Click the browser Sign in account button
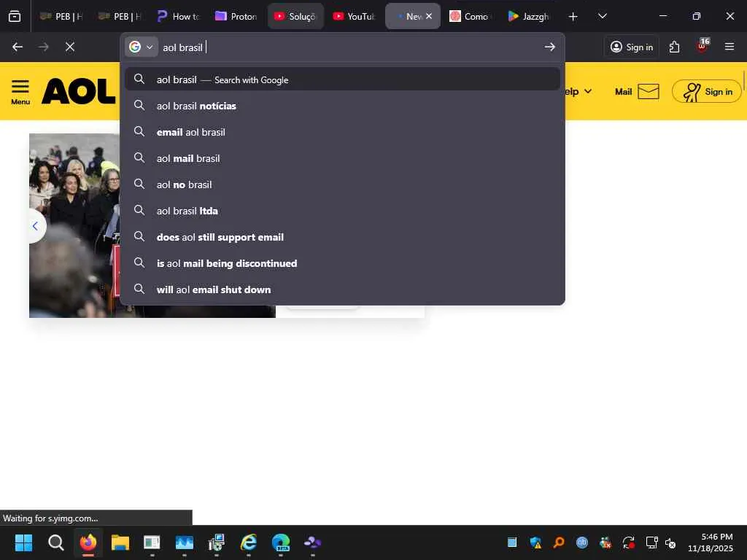Viewport: 747px width, 560px height. (631, 47)
